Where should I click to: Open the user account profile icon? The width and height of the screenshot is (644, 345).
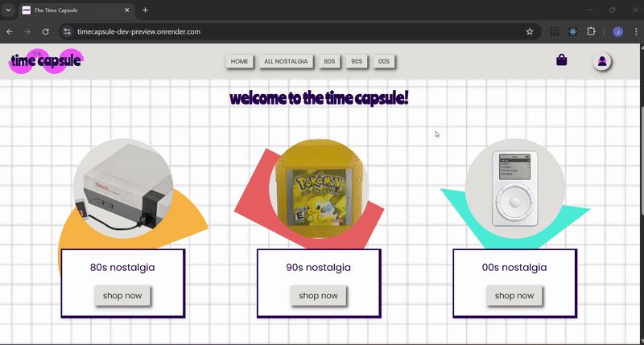(x=601, y=62)
